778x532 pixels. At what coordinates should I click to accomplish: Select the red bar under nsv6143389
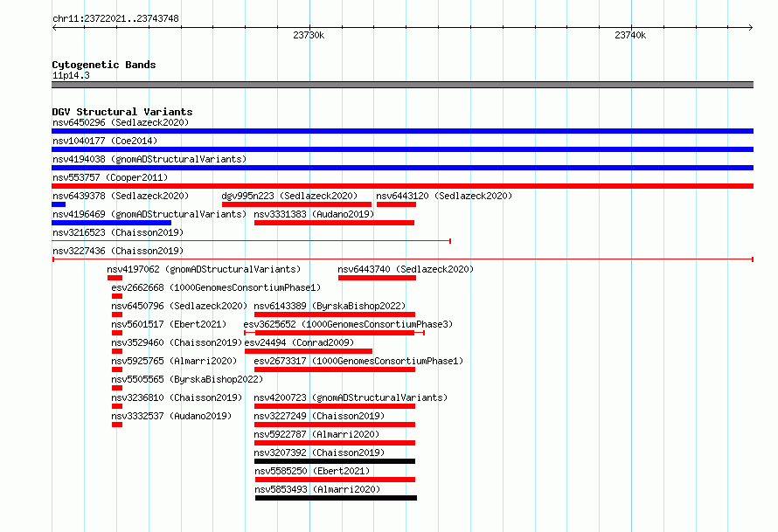(335, 314)
